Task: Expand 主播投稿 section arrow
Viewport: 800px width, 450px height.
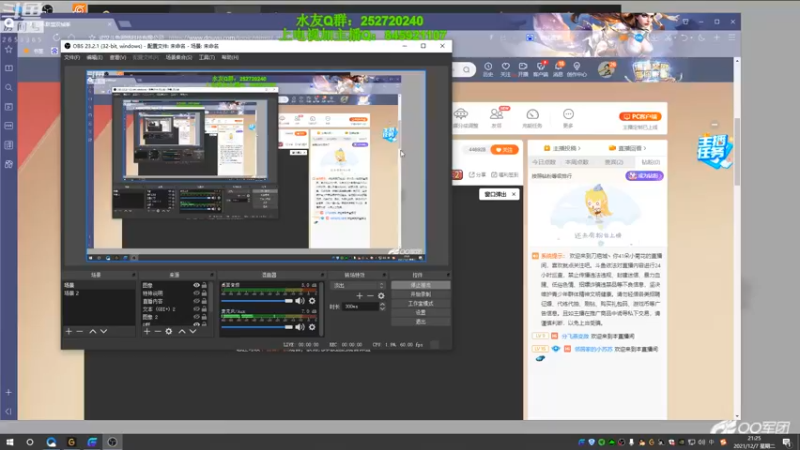Action: [579, 148]
